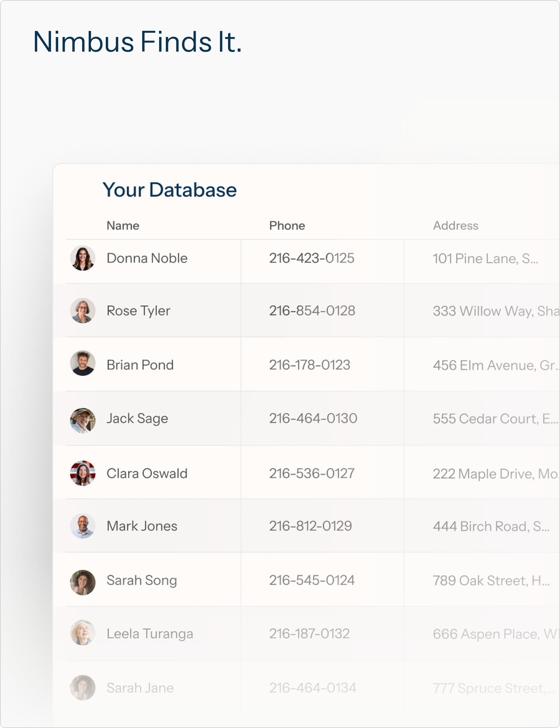Select the name Sarah Song
This screenshot has height=728, width=560.
[x=142, y=581]
